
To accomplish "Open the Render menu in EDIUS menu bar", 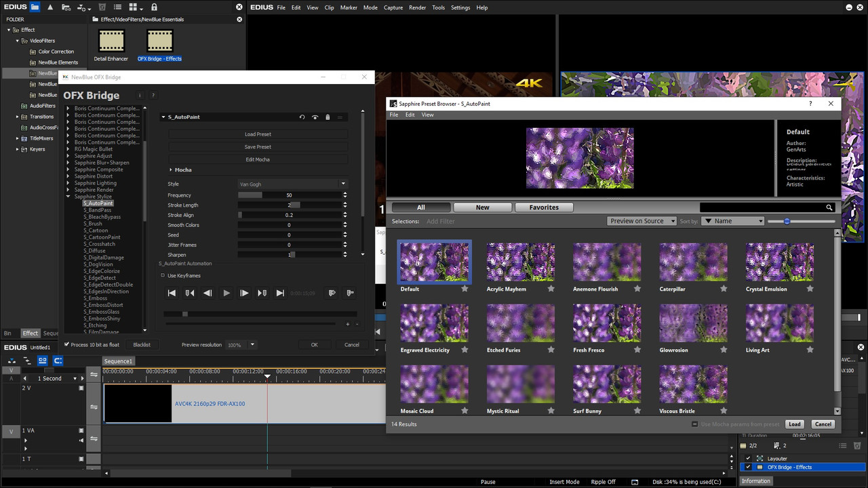I will 418,7.
